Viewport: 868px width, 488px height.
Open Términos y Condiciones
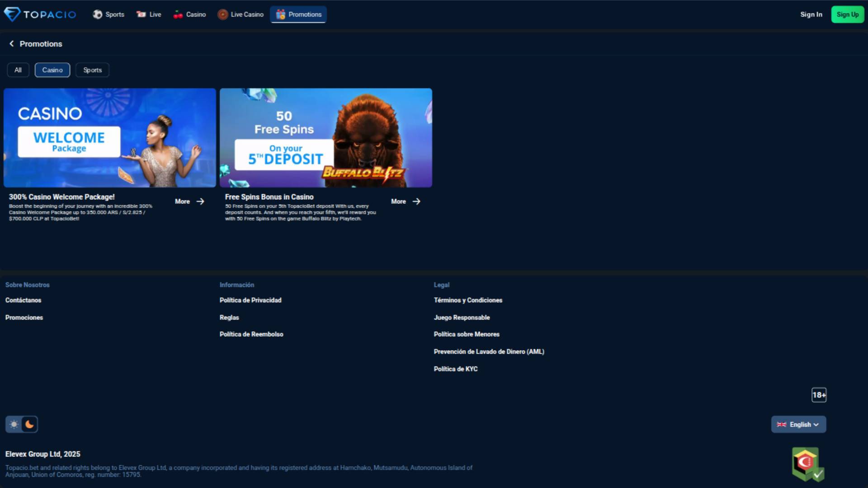point(468,300)
